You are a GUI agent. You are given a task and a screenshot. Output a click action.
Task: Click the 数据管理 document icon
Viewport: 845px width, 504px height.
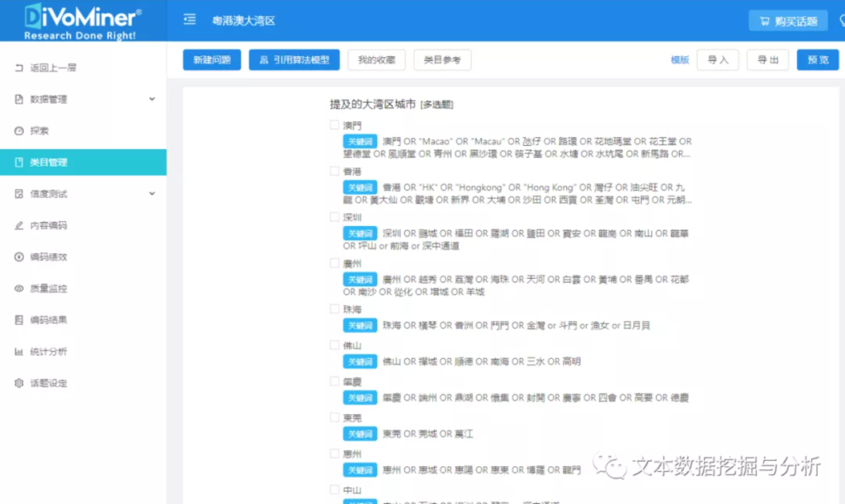pos(19,99)
